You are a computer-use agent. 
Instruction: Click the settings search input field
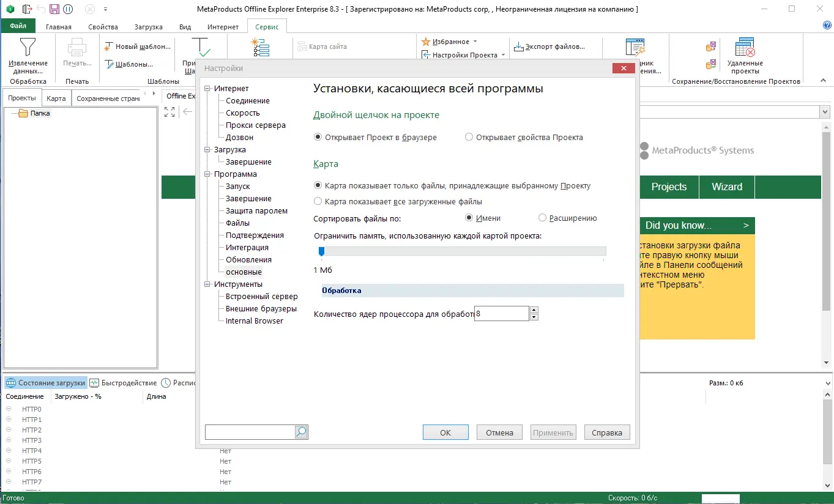pos(250,432)
